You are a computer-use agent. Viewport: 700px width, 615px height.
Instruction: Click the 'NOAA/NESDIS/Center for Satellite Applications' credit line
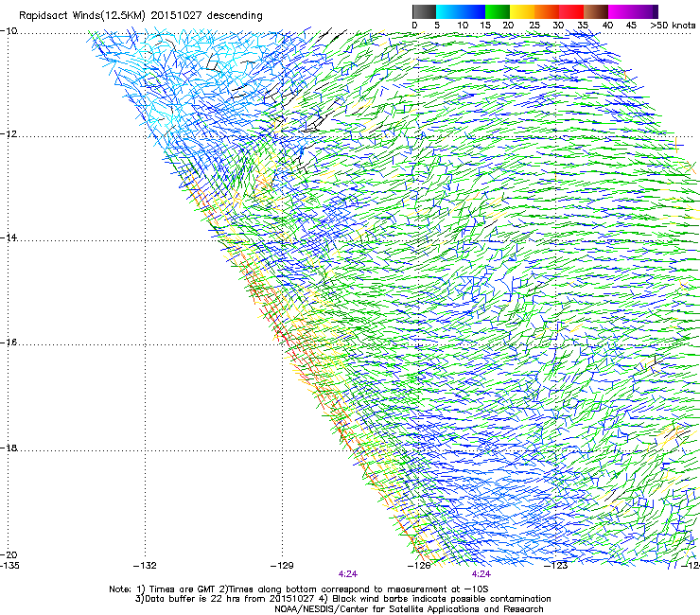(409, 609)
